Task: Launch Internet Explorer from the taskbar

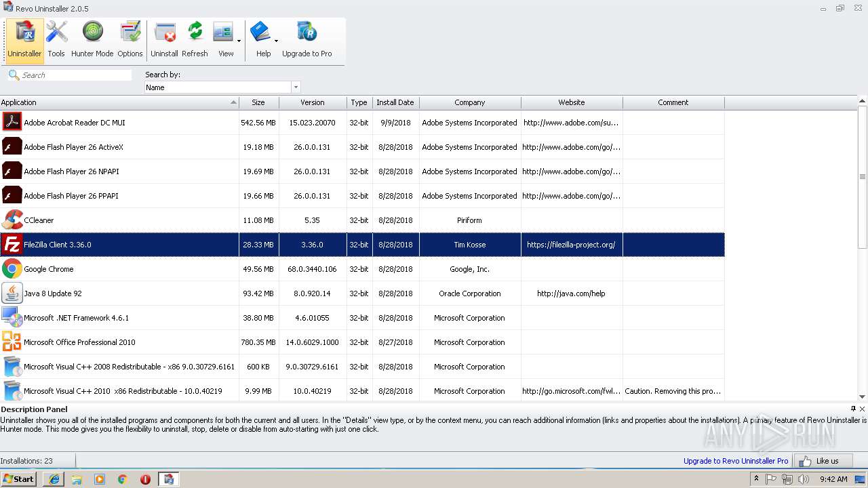Action: 54,479
